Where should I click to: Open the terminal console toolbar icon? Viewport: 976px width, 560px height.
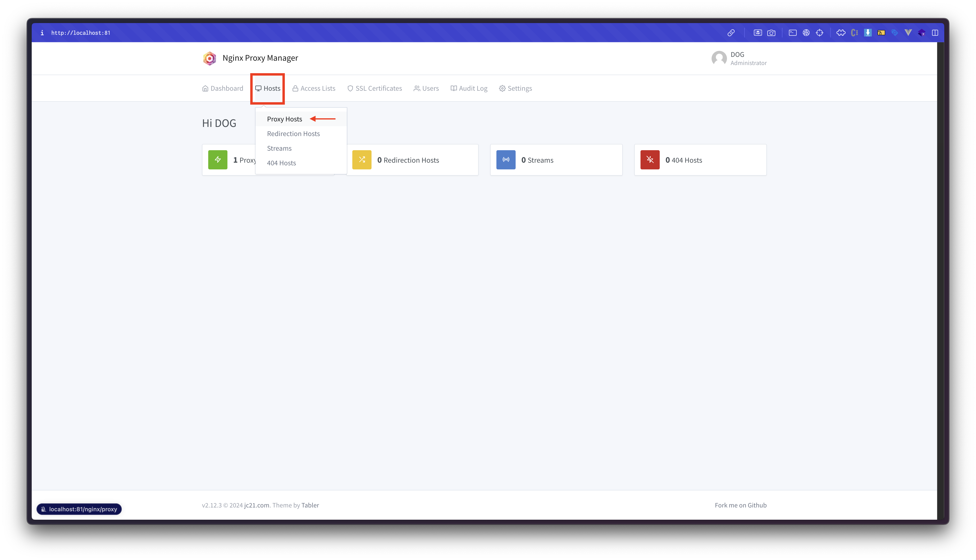coord(793,33)
